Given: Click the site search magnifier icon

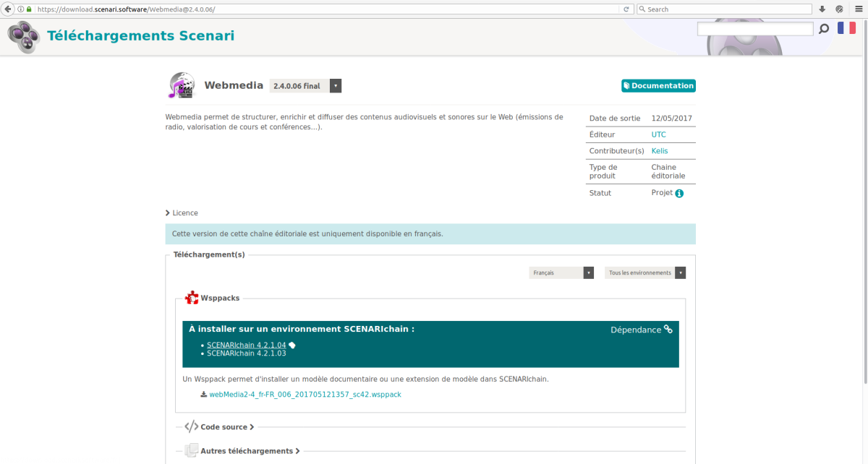Looking at the screenshot, I should coord(824,29).
